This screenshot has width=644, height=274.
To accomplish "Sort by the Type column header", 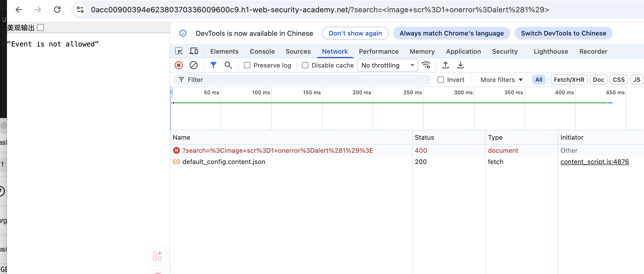I will click(x=522, y=137).
